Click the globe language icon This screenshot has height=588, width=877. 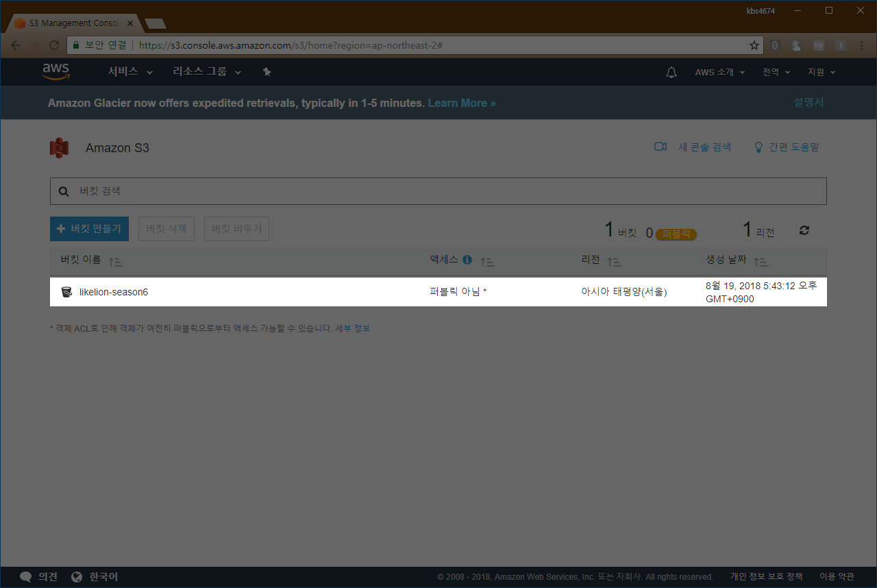coord(77,577)
